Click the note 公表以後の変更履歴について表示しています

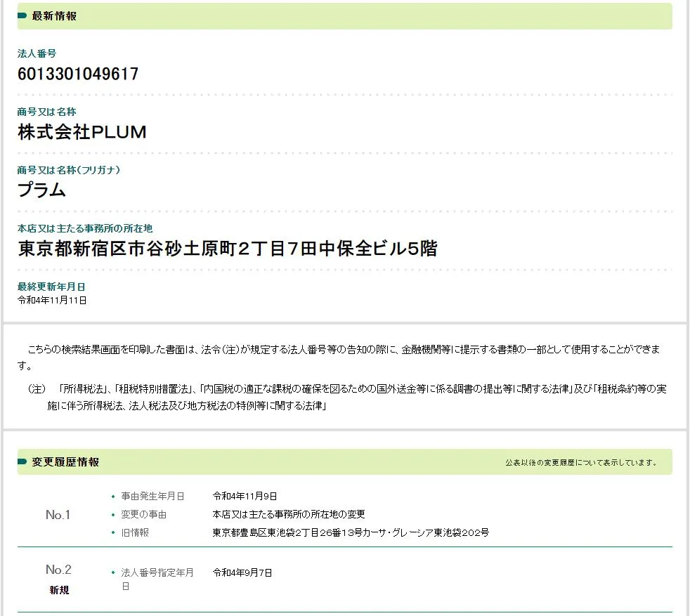[x=582, y=462]
